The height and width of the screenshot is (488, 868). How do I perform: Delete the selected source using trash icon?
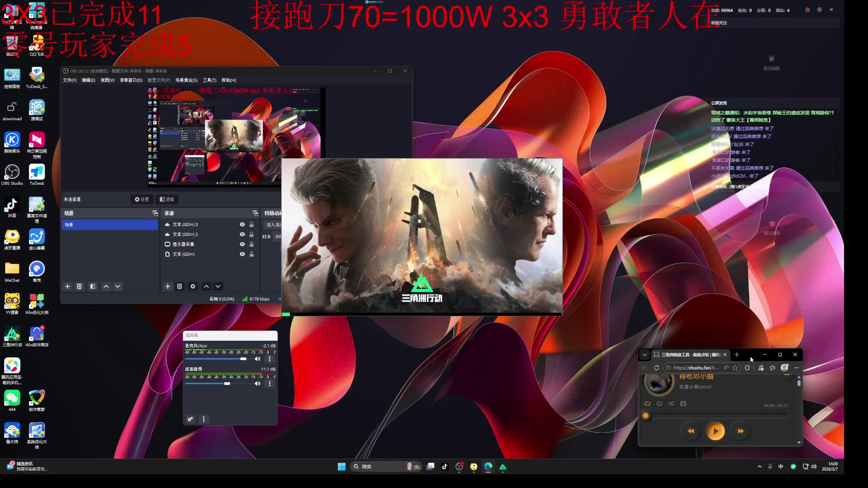(179, 286)
